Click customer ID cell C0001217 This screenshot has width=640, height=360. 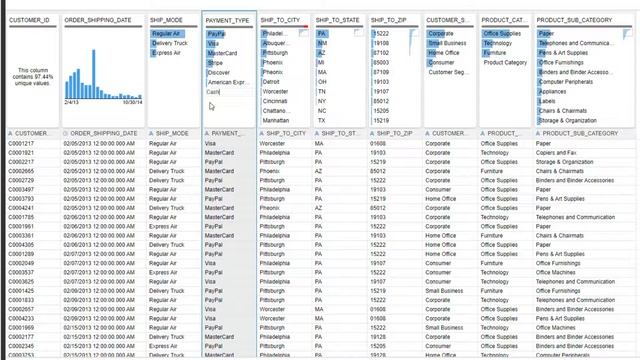coord(21,144)
